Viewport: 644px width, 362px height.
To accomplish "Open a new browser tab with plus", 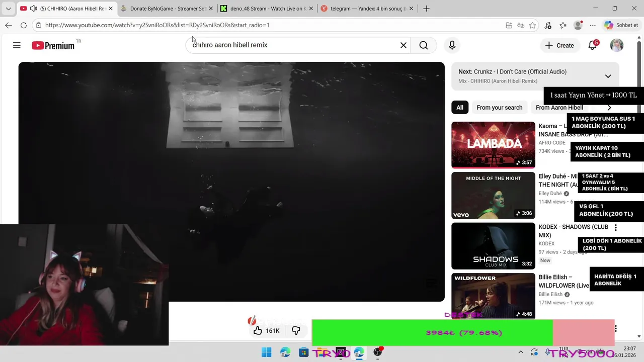I will [x=426, y=9].
